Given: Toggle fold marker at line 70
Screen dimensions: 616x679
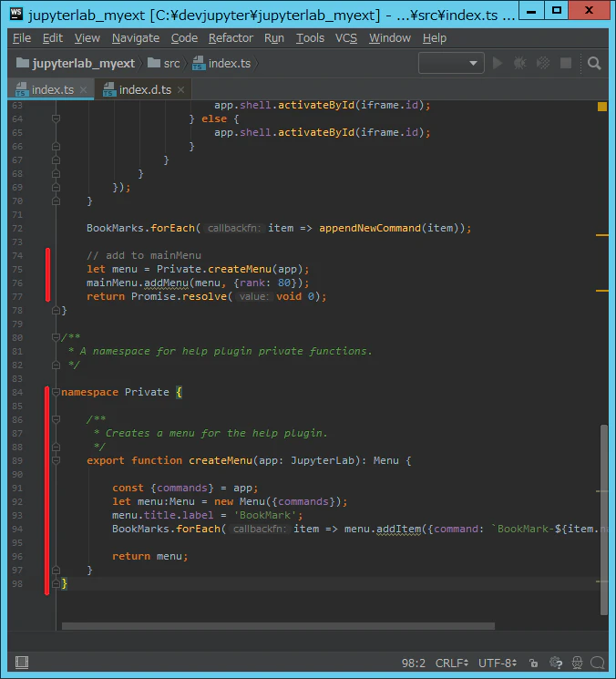Looking at the screenshot, I should [x=56, y=201].
